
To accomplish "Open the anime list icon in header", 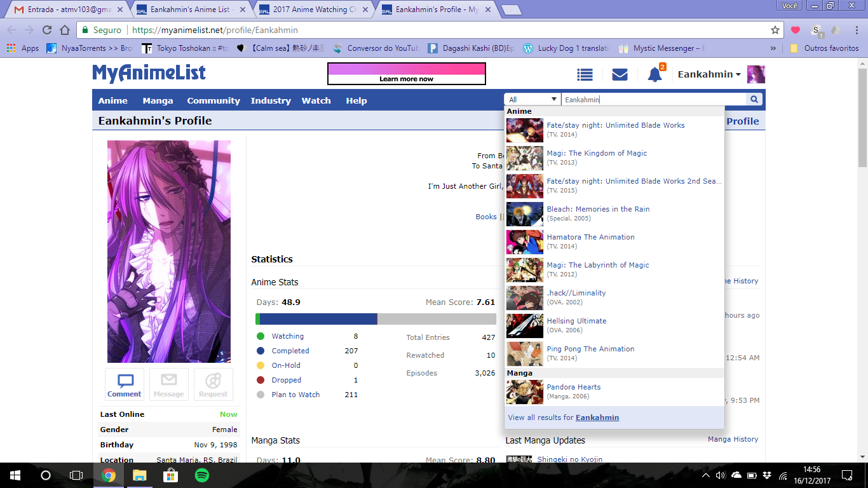I will [x=585, y=74].
